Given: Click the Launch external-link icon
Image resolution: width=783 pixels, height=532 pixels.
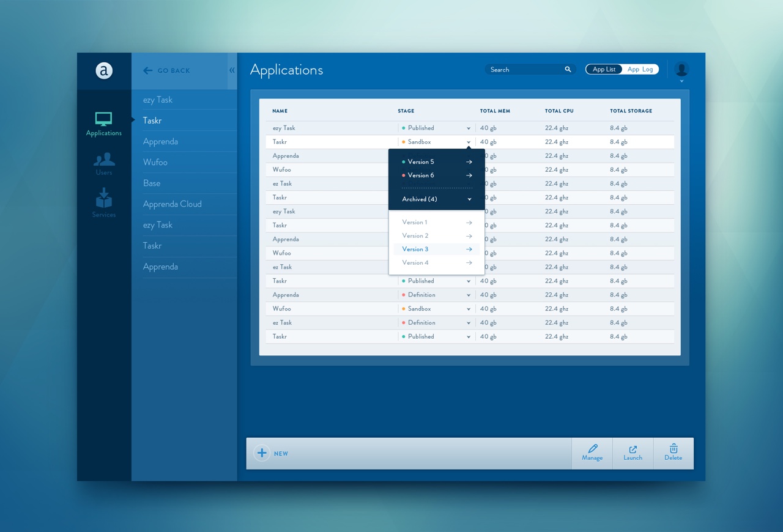Looking at the screenshot, I should click(633, 449).
